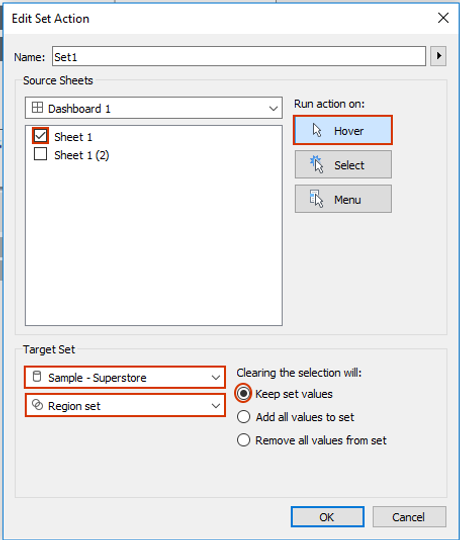Check the Sheet 1 (2) checkbox
The image size is (460, 540).
point(40,154)
